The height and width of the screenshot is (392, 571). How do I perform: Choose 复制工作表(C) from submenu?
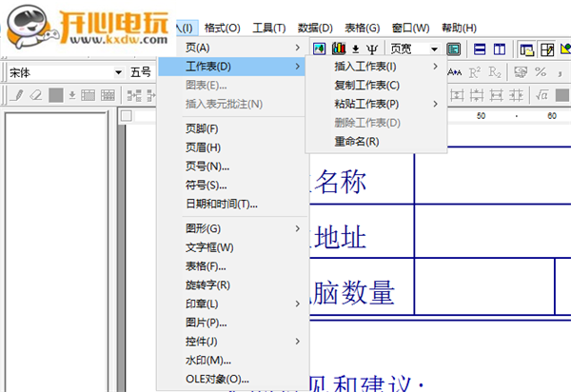[376, 86]
